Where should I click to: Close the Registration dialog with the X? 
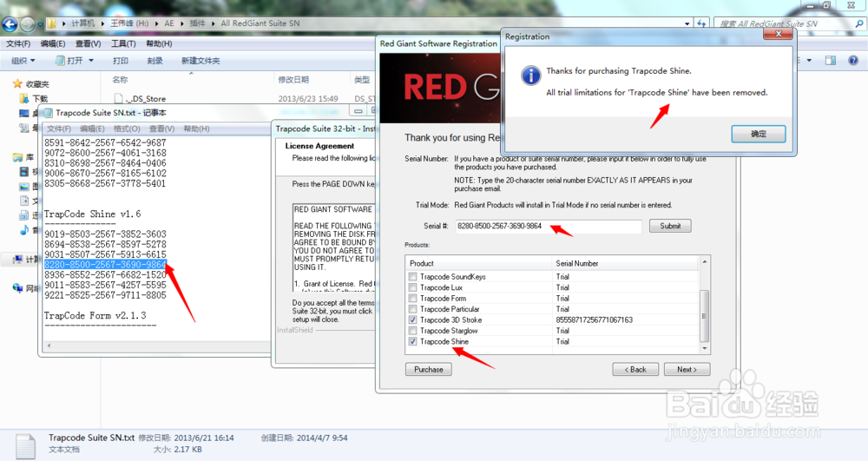[x=779, y=34]
